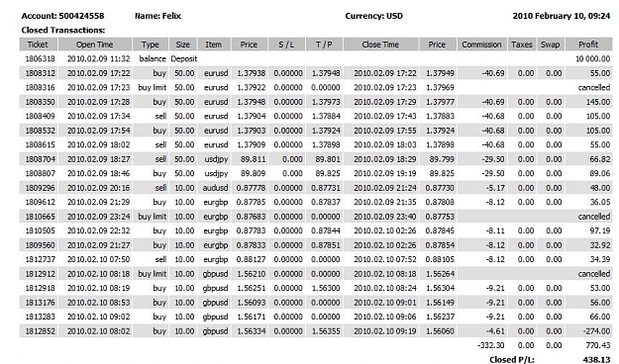619x364 pixels.
Task: Click ticket 1812918 cell
Action: (x=41, y=288)
